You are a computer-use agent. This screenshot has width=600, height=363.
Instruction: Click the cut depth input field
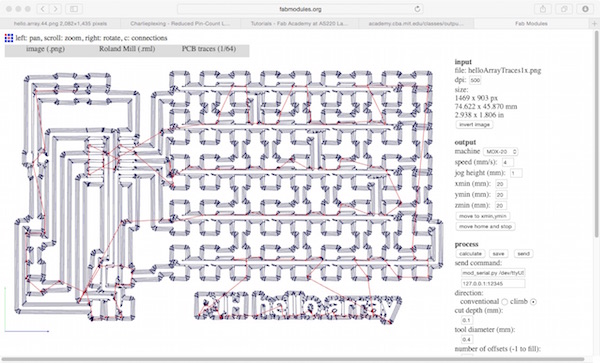point(467,320)
